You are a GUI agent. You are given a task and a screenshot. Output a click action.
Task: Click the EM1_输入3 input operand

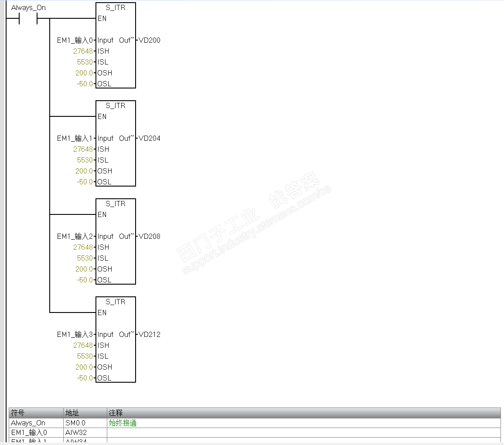coord(75,334)
